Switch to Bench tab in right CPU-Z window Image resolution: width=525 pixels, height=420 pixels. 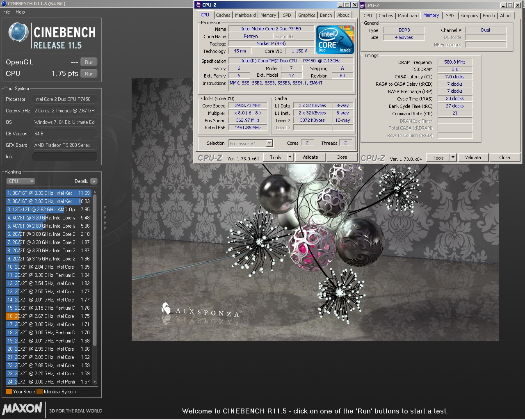click(x=489, y=16)
